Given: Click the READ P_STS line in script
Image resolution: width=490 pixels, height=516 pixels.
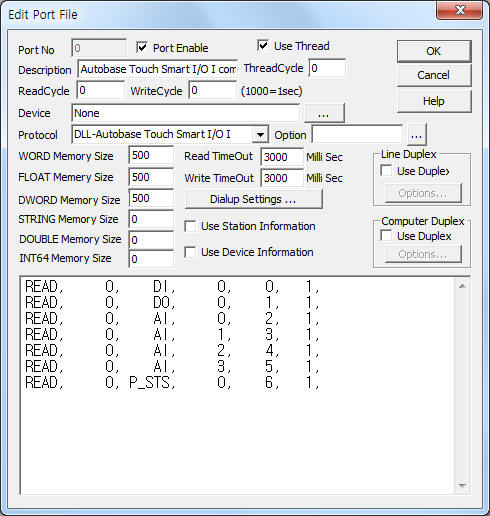Looking at the screenshot, I should [172, 382].
